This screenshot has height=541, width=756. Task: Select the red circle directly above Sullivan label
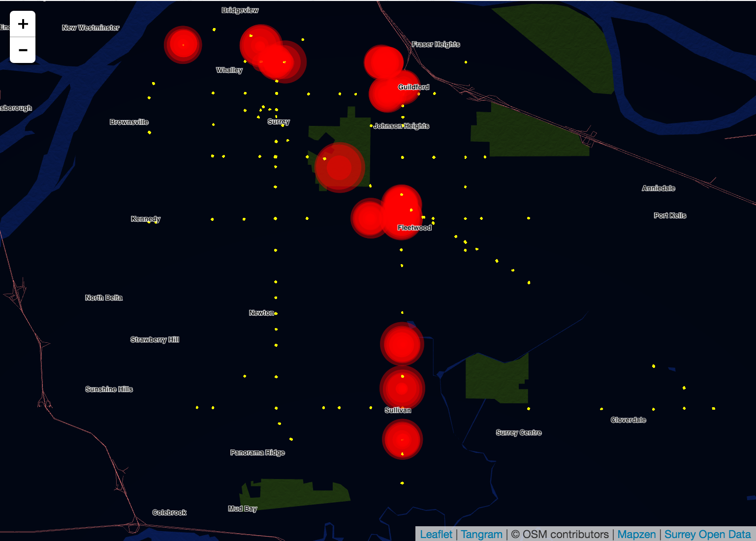pyautogui.click(x=402, y=388)
